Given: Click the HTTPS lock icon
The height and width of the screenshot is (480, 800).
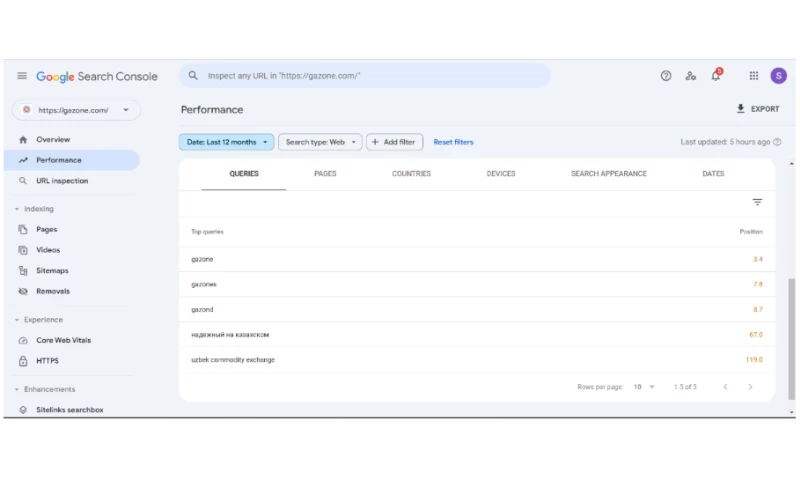Looking at the screenshot, I should point(23,361).
